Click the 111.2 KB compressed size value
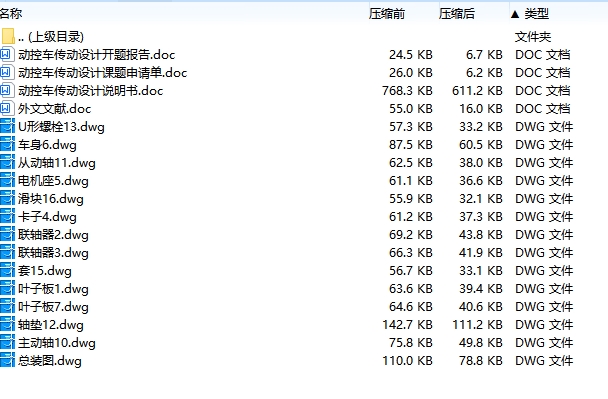 tap(477, 325)
